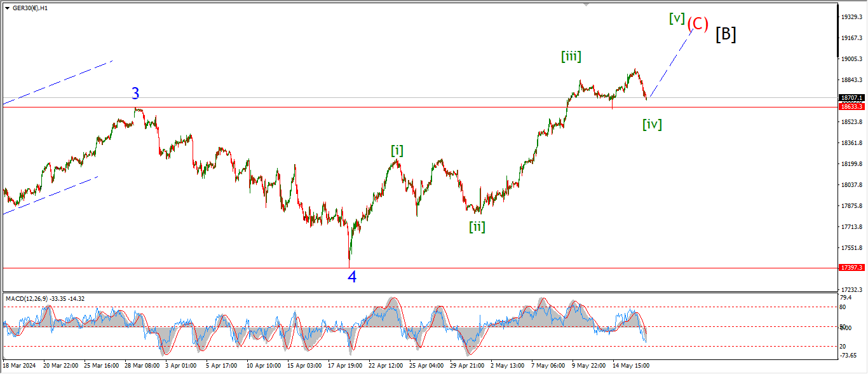This screenshot has width=868, height=374.
Task: Click the chart shift triangle marker at top
Action: 586,4
